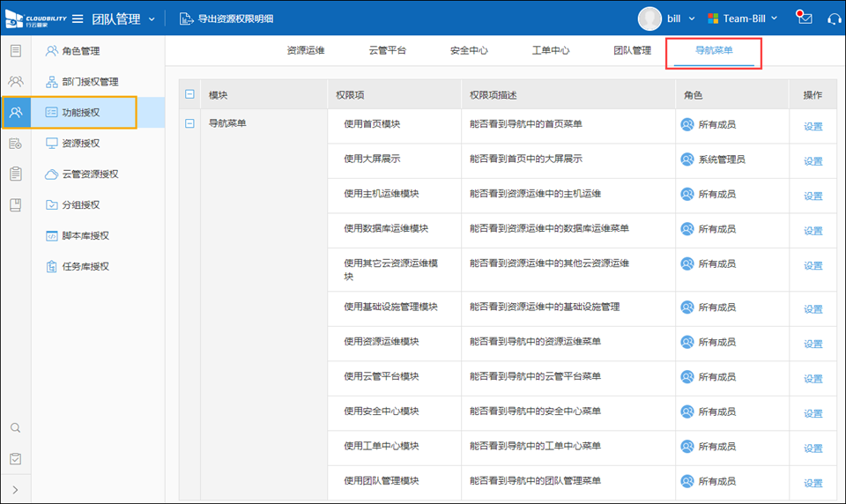This screenshot has height=504, width=846.
Task: Toggle the collapse box in table header
Action: [189, 94]
